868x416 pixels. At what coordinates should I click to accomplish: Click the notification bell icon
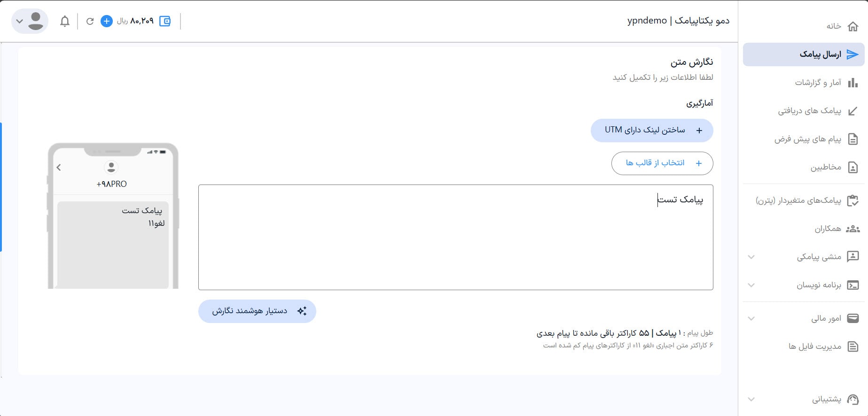click(65, 21)
